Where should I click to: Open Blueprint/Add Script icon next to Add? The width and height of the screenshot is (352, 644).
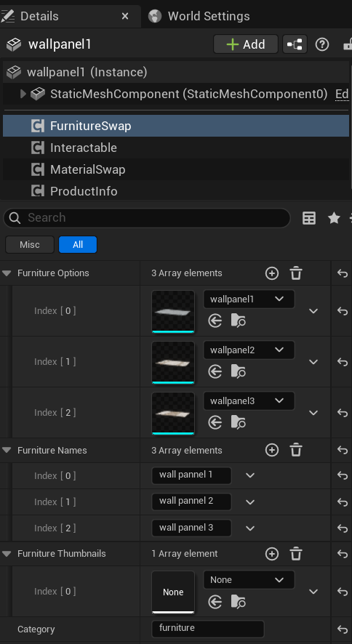click(295, 44)
